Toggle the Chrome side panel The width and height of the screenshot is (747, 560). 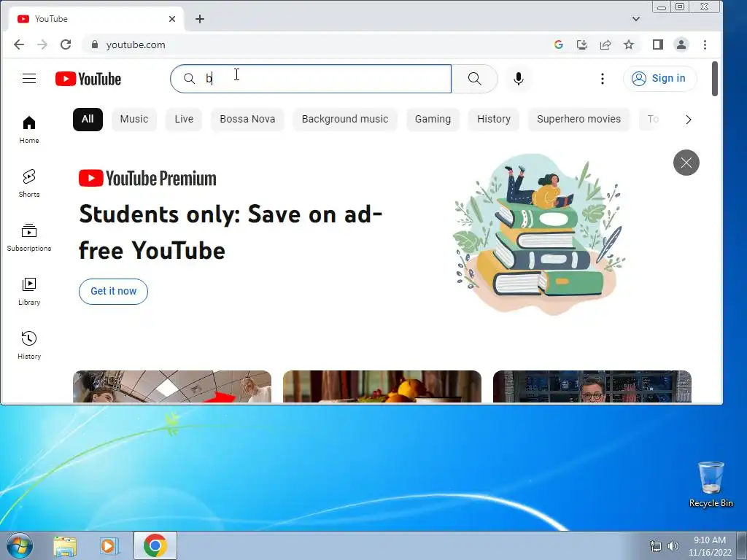(658, 44)
